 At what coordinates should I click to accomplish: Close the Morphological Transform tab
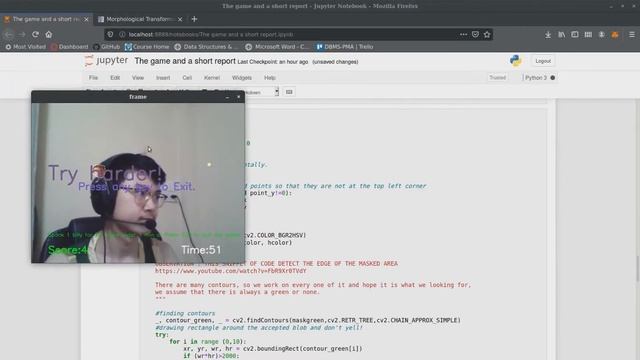pos(180,19)
